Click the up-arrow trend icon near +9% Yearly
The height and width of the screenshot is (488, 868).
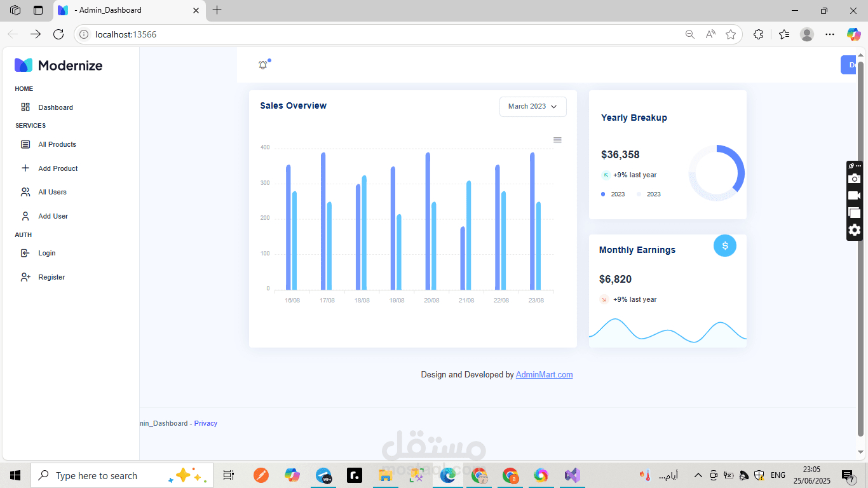(x=606, y=175)
